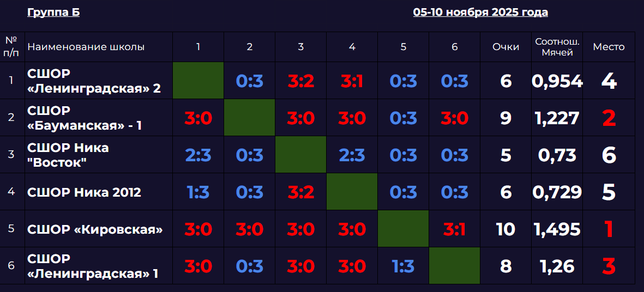Click the Группа Б heading link

point(53,12)
